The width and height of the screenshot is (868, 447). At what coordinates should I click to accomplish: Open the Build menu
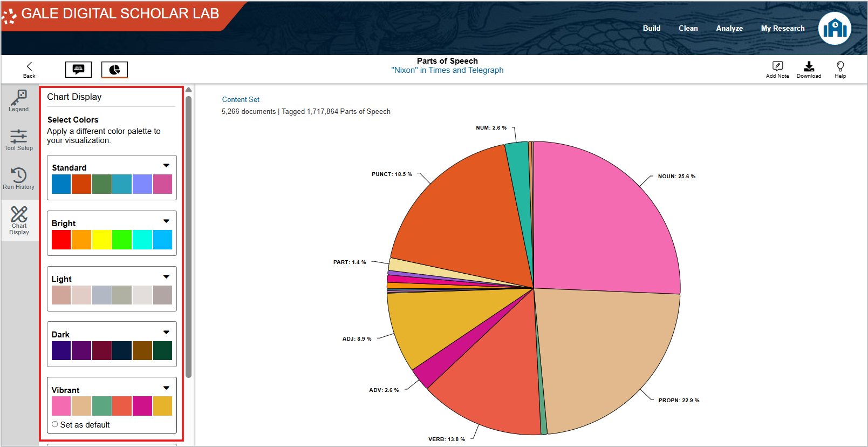(652, 28)
